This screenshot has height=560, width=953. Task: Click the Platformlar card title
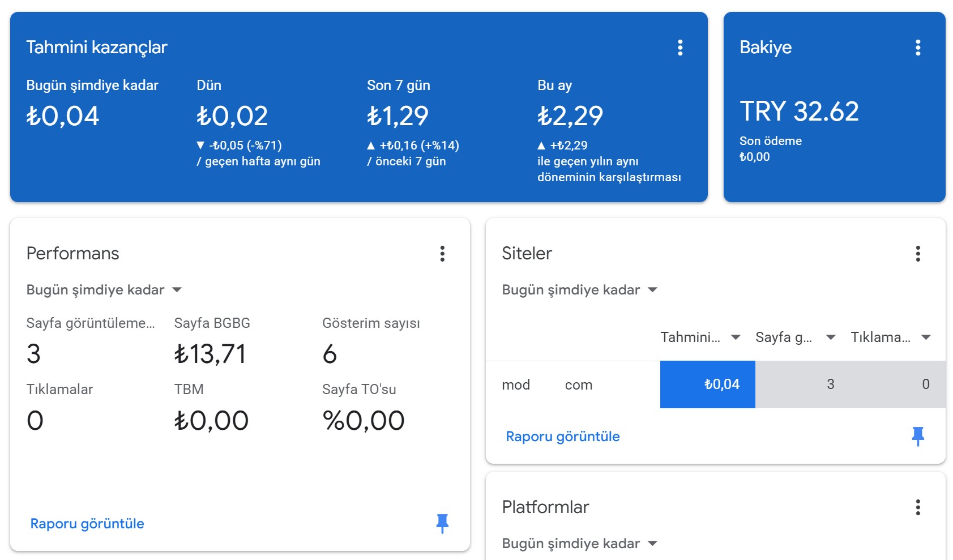coord(545,507)
